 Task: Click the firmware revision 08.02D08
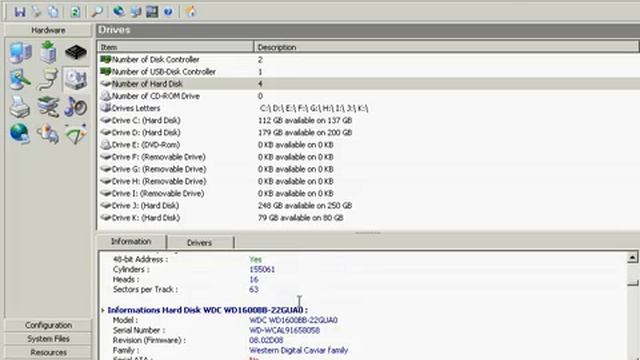(x=266, y=340)
